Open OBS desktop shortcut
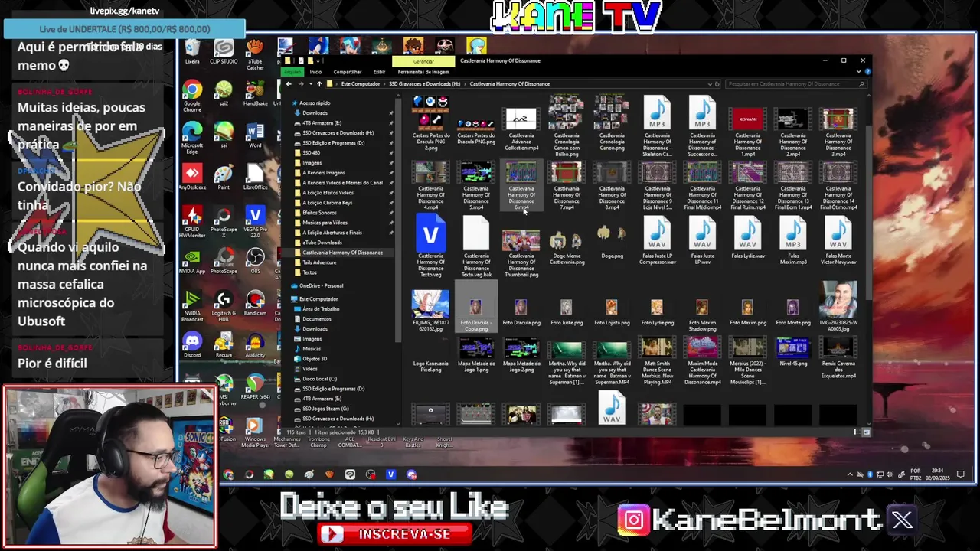This screenshot has height=551, width=980. 255,261
